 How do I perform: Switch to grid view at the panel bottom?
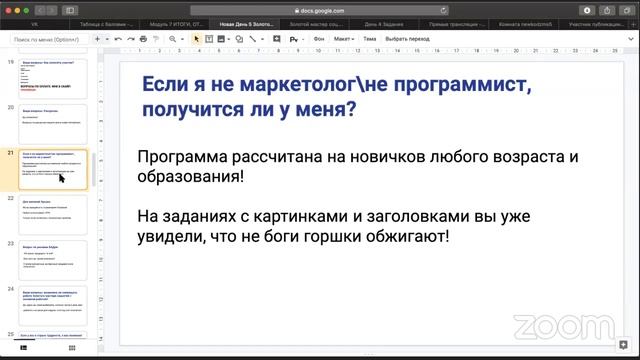(72, 348)
